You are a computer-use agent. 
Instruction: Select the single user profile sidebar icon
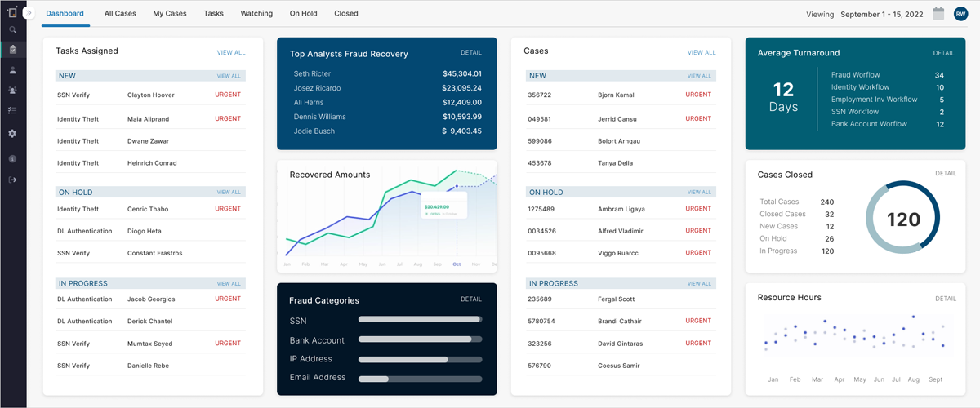13,71
